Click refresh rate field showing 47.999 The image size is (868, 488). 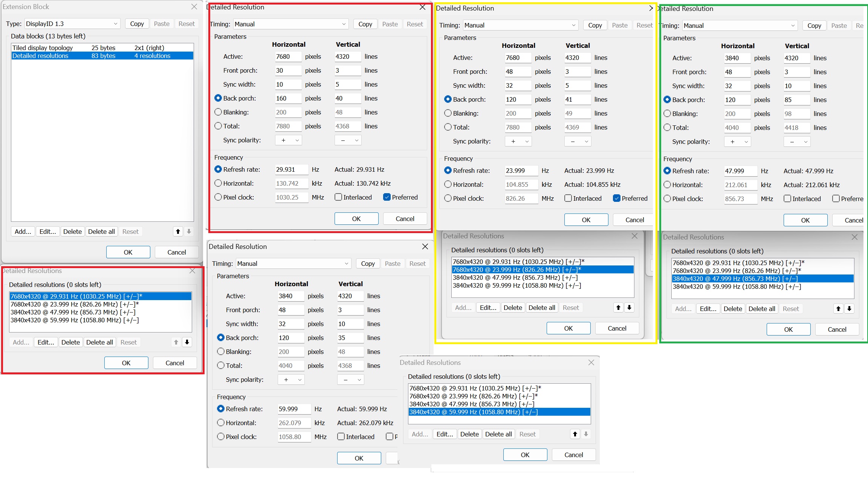click(740, 171)
